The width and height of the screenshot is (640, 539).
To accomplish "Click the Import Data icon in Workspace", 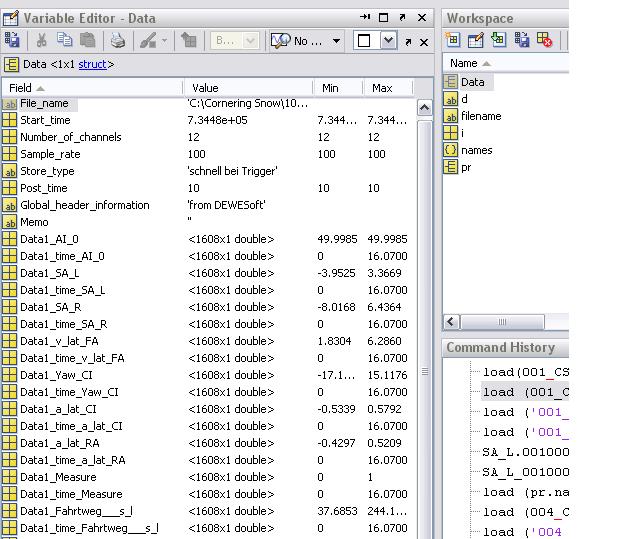I will pos(498,40).
